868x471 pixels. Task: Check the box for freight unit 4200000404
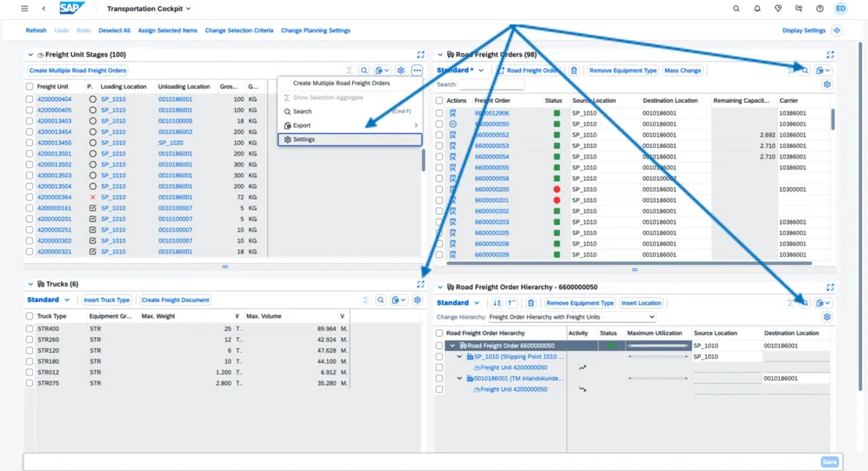point(30,99)
